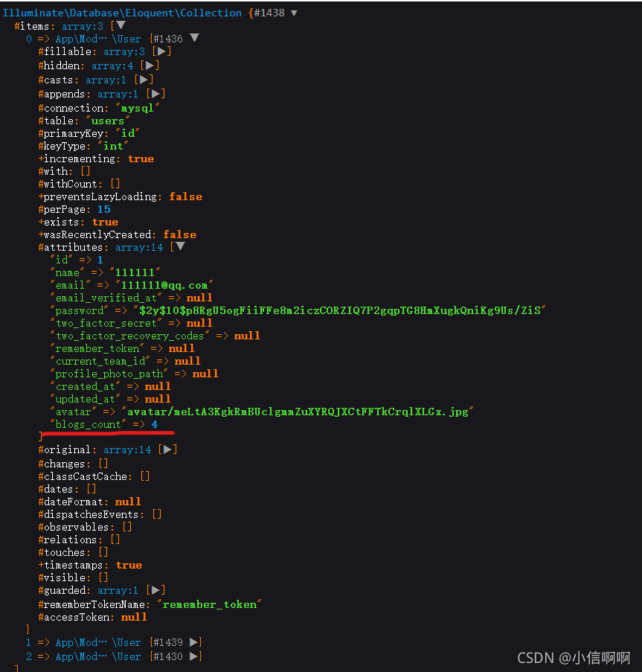Select the avatar jpg path string
Viewport: 642px width, 672px height.
tap(298, 412)
